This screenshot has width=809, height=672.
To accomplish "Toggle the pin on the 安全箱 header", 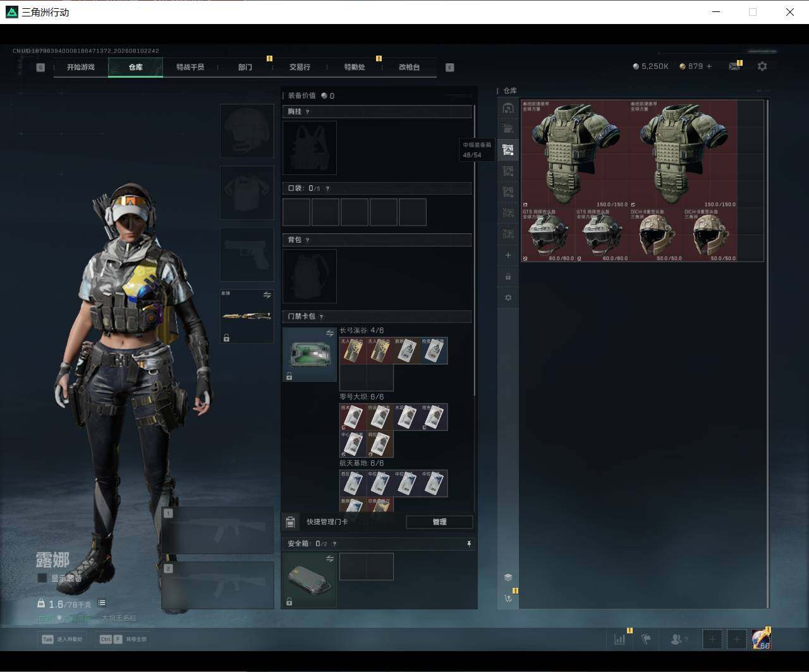I will tap(469, 544).
